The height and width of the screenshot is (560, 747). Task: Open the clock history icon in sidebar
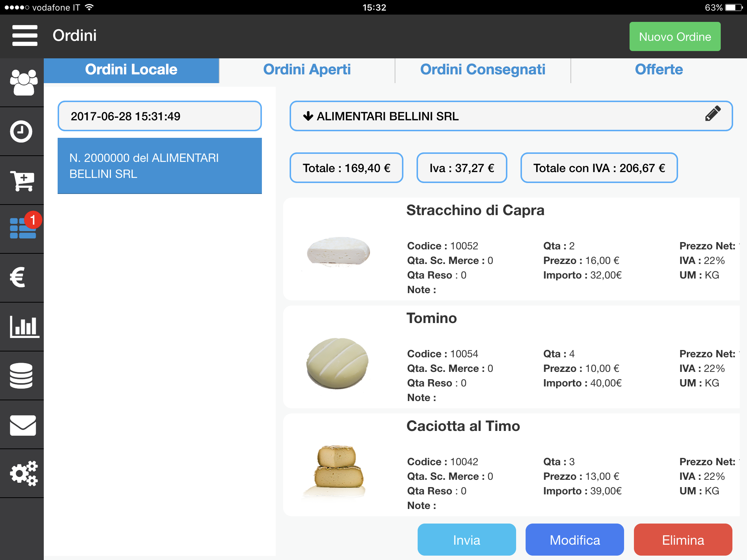pos(21,131)
